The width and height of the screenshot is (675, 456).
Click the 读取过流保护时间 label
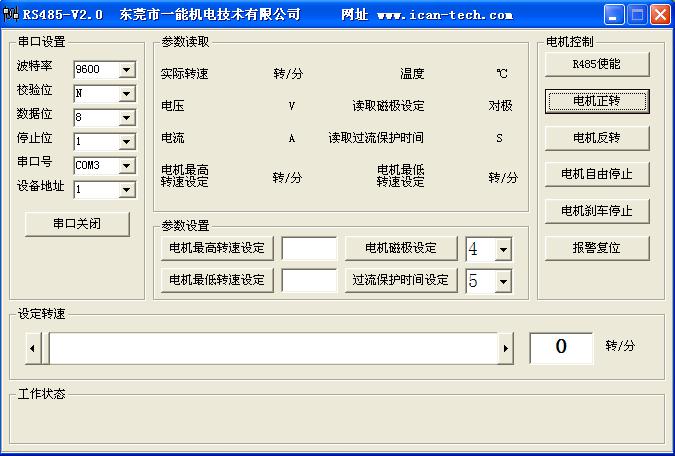click(x=376, y=138)
